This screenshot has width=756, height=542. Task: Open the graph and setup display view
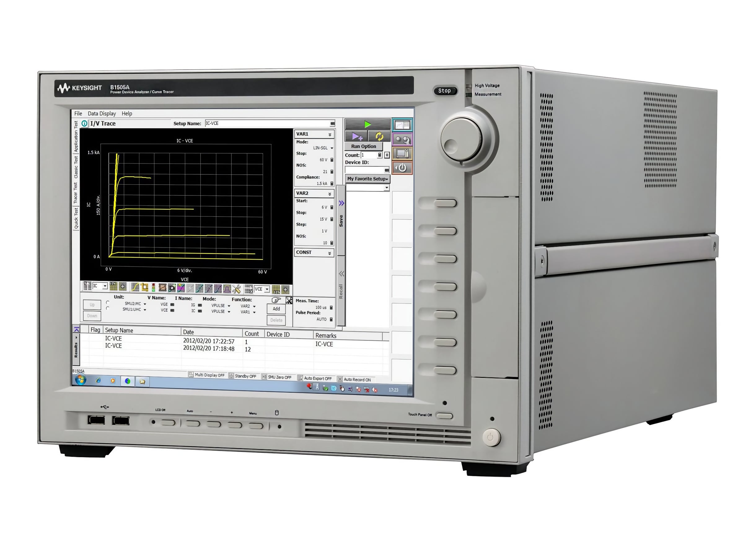point(402,125)
